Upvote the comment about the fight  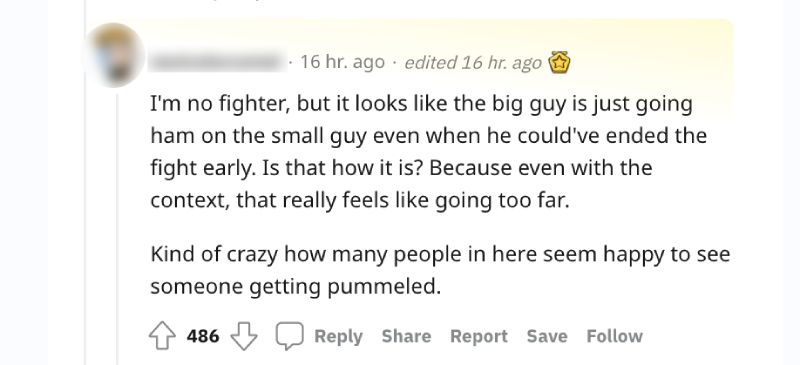click(162, 336)
